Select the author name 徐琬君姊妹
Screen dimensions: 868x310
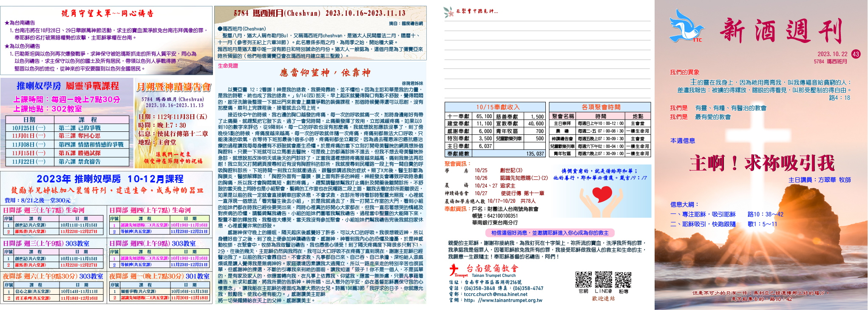[x=412, y=84]
